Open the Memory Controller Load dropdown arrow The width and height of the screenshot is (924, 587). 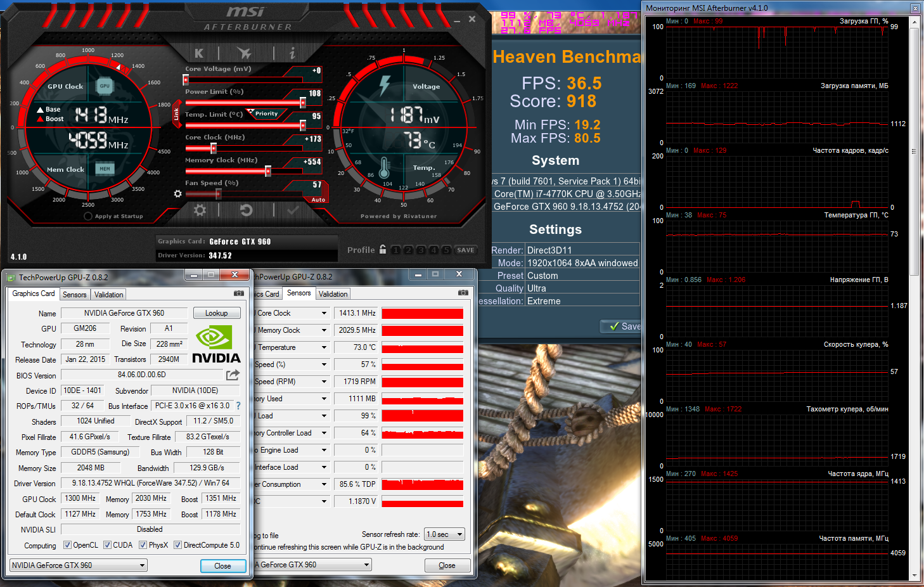tap(324, 433)
